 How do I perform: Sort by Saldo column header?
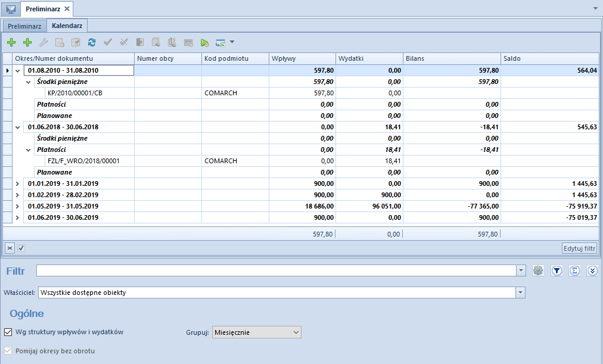click(x=550, y=58)
